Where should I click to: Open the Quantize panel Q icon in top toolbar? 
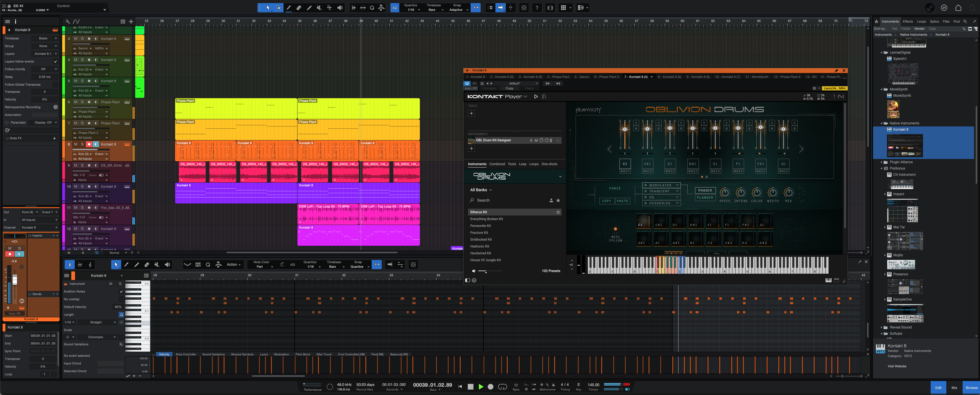coord(372,8)
